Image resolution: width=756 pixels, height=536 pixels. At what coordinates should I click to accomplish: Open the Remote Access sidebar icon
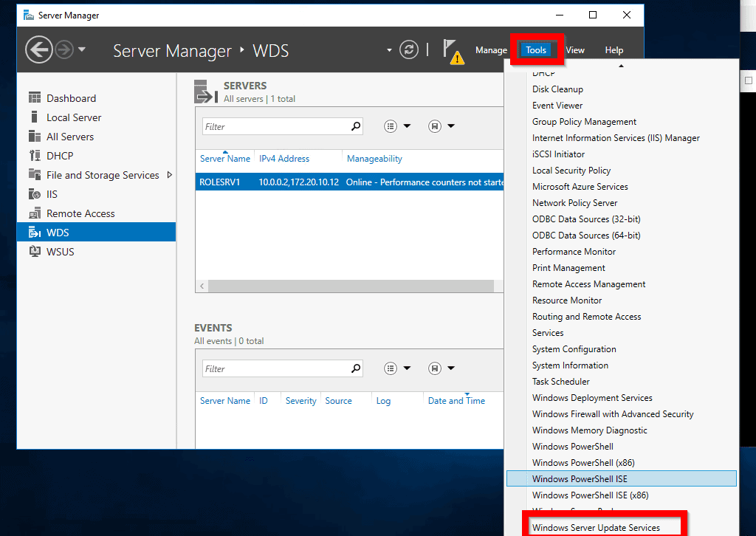tap(35, 213)
